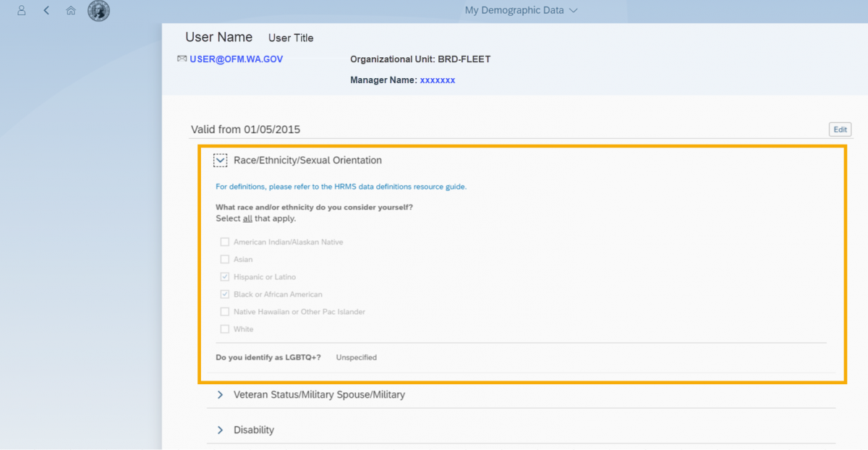Uncheck the Black or African American checkbox
Image resolution: width=868 pixels, height=450 pixels.
pos(225,294)
